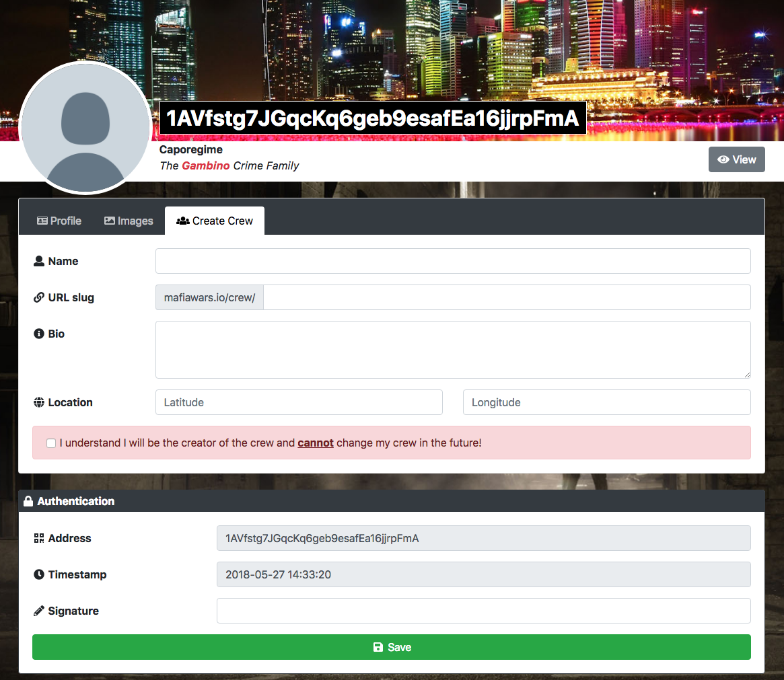784x680 pixels.
Task: Click the red Gambino family name
Action: (x=205, y=166)
